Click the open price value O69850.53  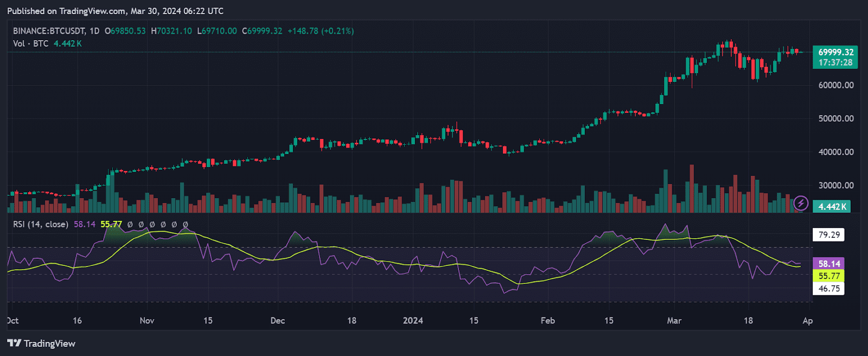125,31
